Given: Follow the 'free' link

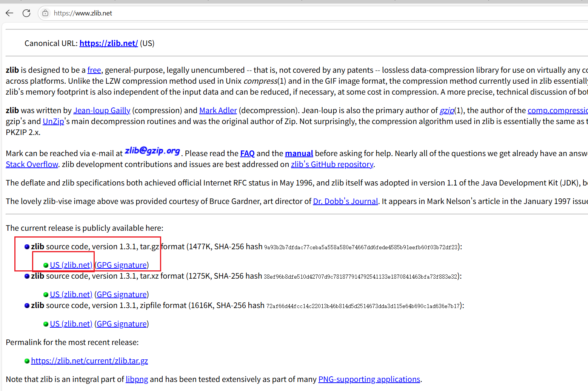Looking at the screenshot, I should 94,70.
